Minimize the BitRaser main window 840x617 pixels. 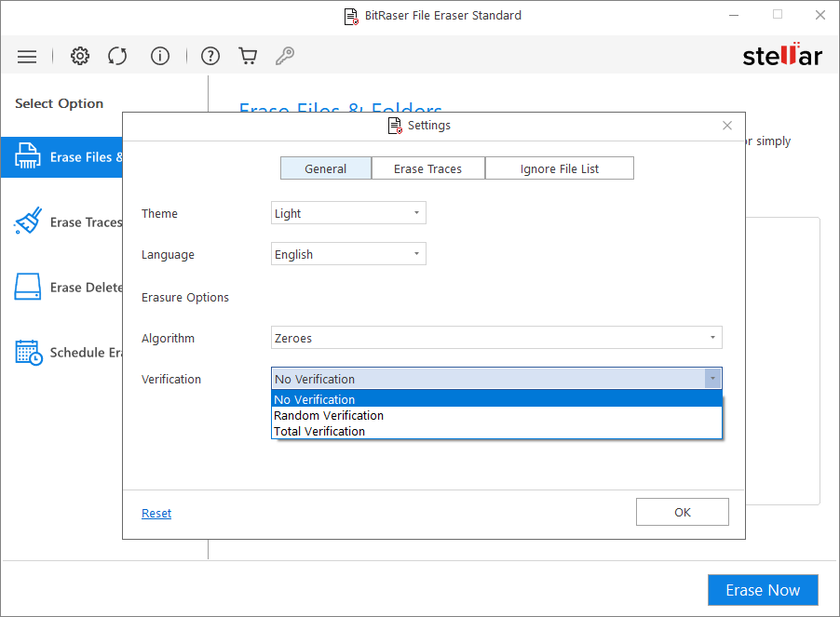tap(734, 15)
